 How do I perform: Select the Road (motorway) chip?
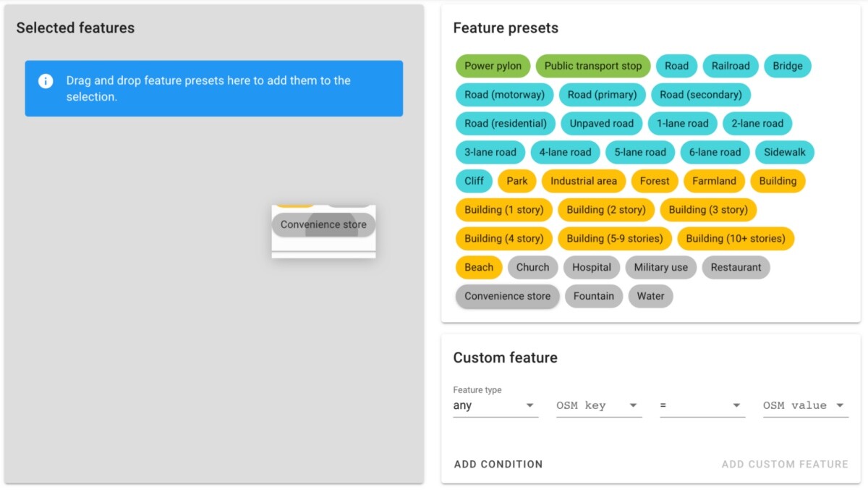click(504, 95)
